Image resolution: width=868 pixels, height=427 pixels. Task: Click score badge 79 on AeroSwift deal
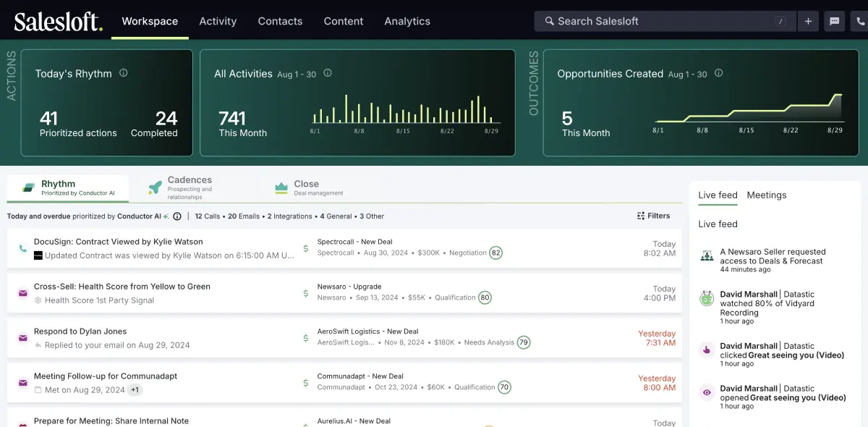coord(523,342)
